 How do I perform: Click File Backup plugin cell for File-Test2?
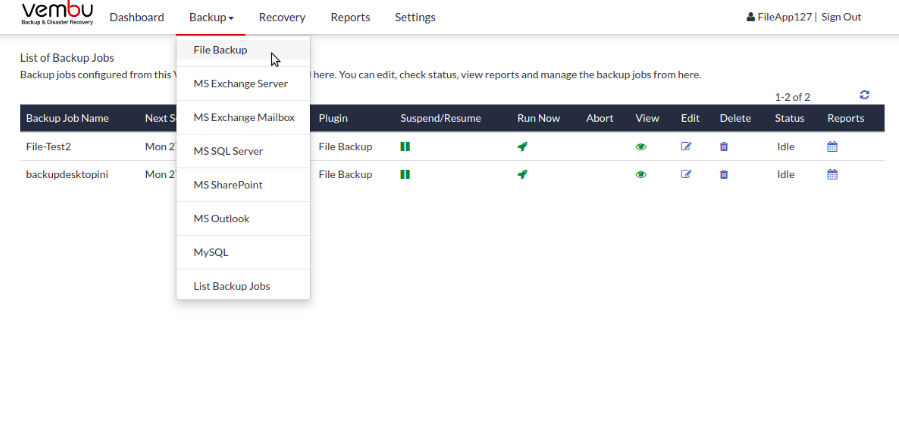[x=345, y=147]
